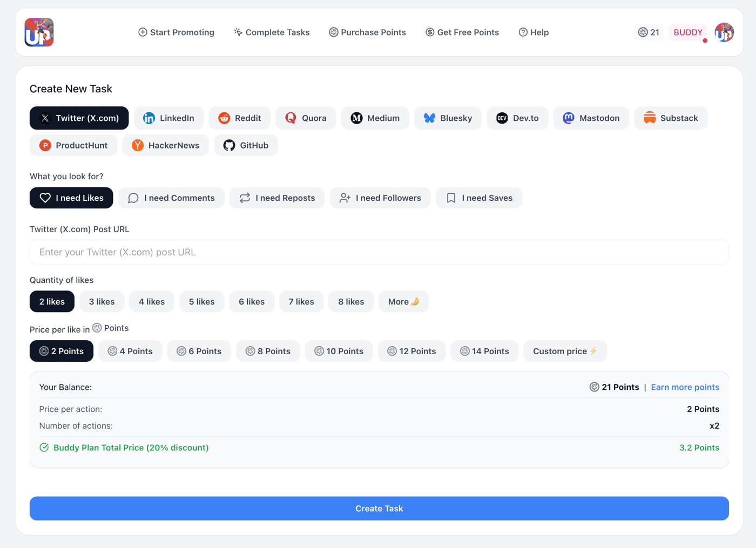This screenshot has height=548, width=756.
Task: Set quantity to 3 likes
Action: click(x=102, y=302)
